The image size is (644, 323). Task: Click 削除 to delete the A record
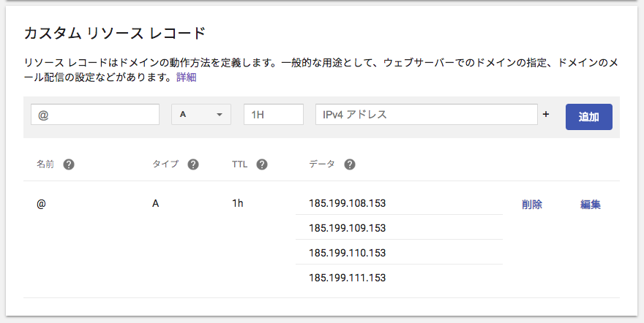pyautogui.click(x=532, y=205)
